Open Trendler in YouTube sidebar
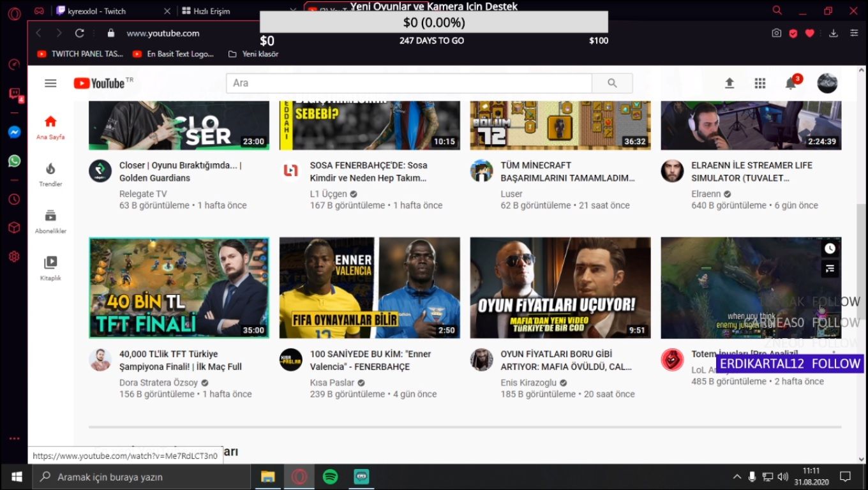This screenshot has width=868, height=490. click(50, 174)
